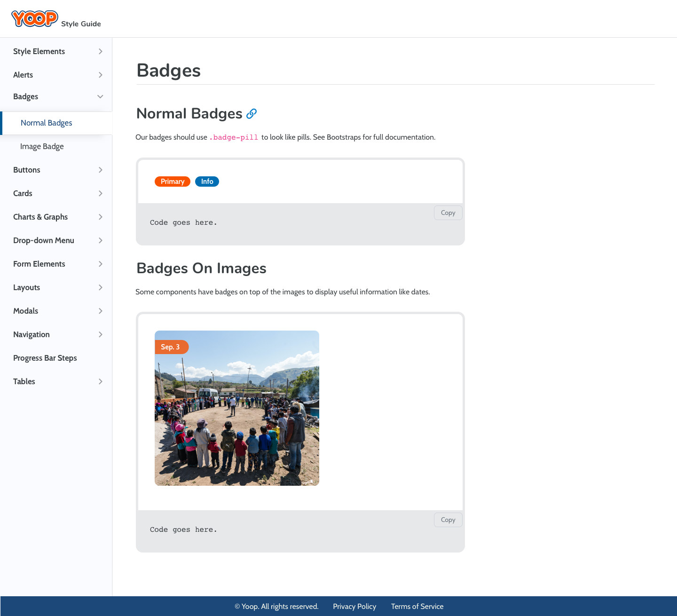Click the anchor link icon beside Normal Badges
This screenshot has width=677, height=616.
252,114
